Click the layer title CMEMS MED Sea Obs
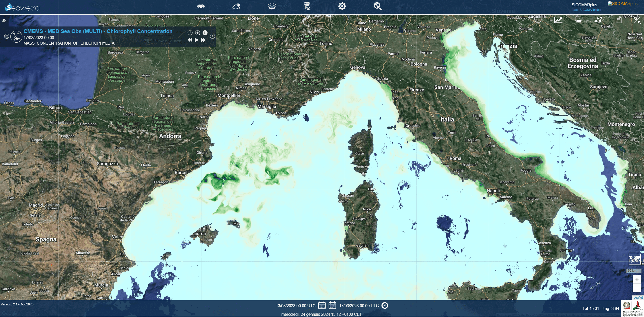Image resolution: width=644 pixels, height=317 pixels. [x=98, y=31]
